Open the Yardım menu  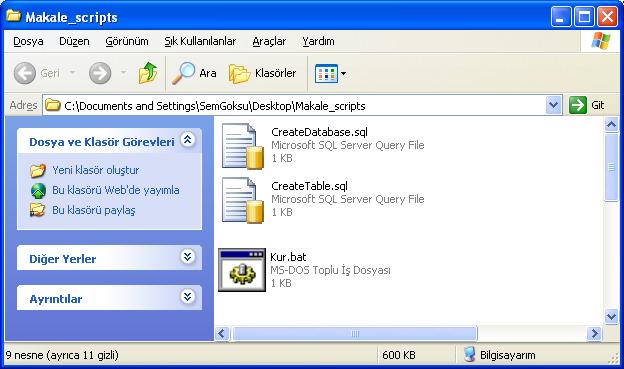318,41
